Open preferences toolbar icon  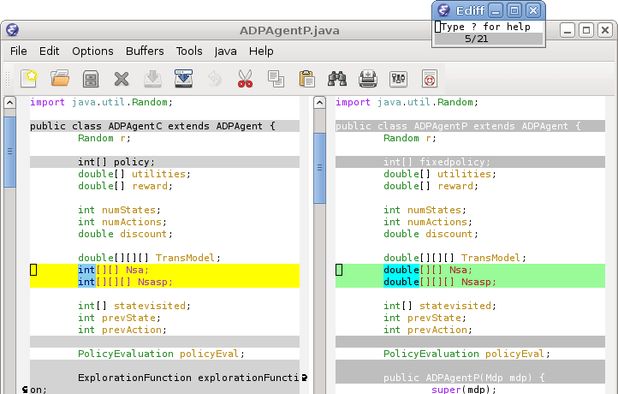coord(398,79)
